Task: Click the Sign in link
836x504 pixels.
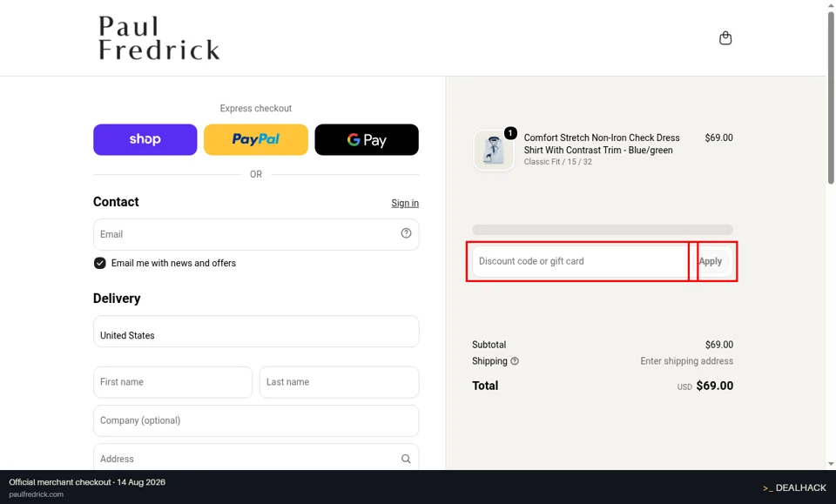Action: (x=405, y=203)
